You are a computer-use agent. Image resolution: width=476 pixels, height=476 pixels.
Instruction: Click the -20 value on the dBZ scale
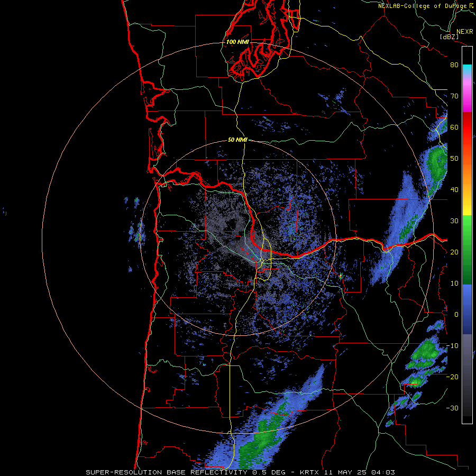(x=452, y=377)
